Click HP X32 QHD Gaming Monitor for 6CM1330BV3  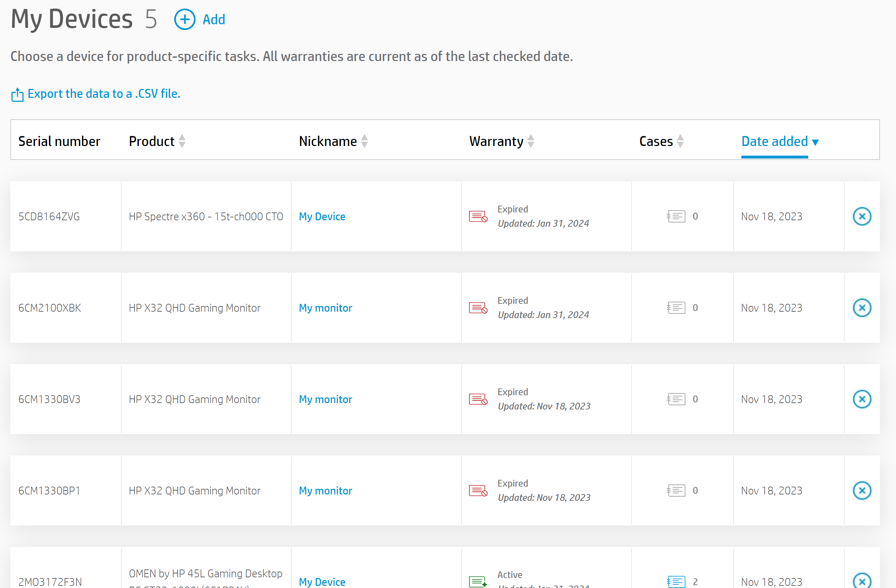(195, 399)
